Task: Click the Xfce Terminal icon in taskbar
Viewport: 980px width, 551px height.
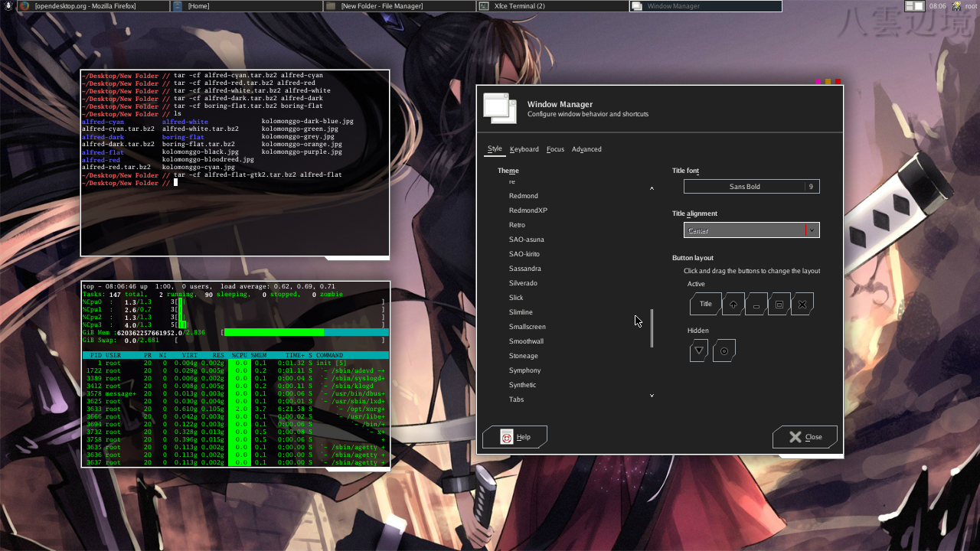Action: (484, 6)
